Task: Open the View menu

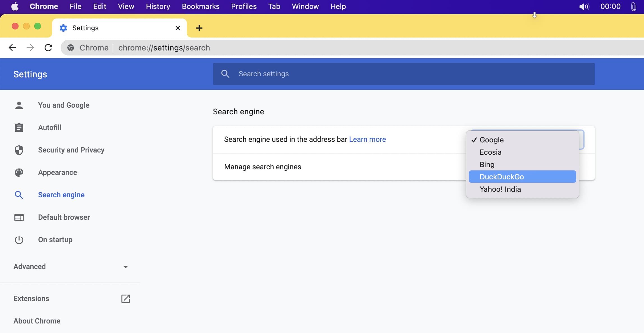Action: pyautogui.click(x=126, y=6)
